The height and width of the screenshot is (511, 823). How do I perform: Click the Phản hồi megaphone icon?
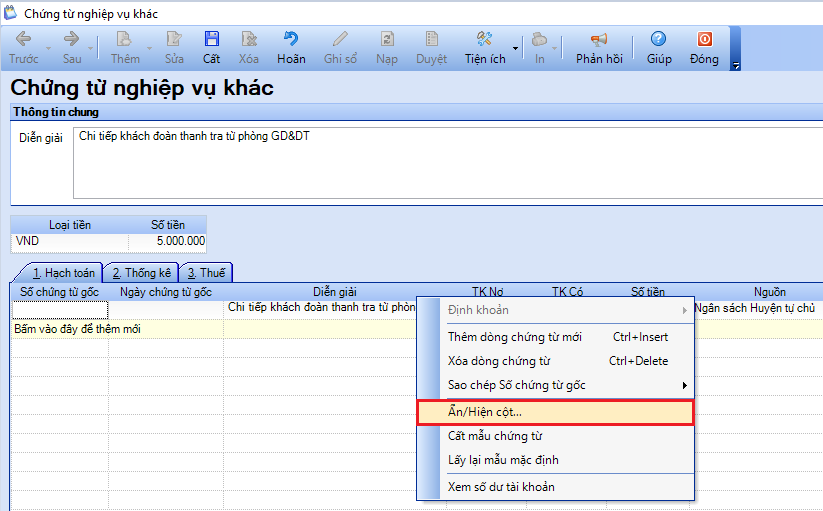(x=599, y=40)
